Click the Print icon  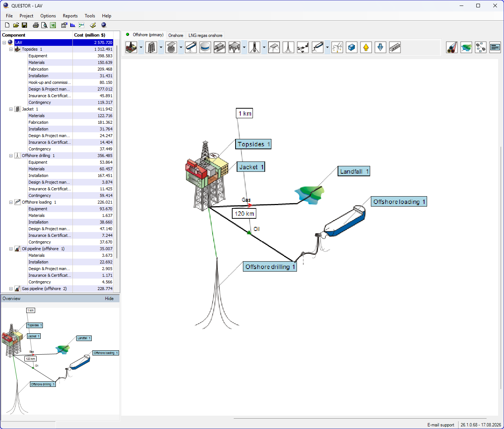point(36,25)
